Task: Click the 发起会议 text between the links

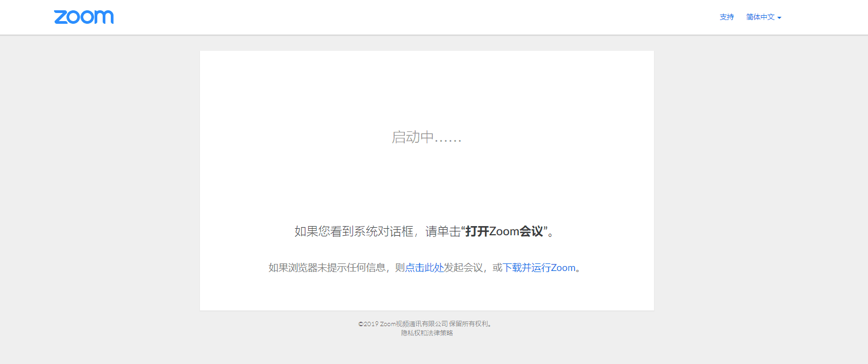Action: 463,268
